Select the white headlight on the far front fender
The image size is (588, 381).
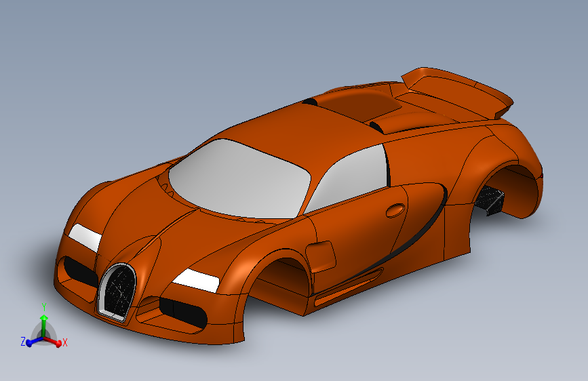tap(85, 238)
